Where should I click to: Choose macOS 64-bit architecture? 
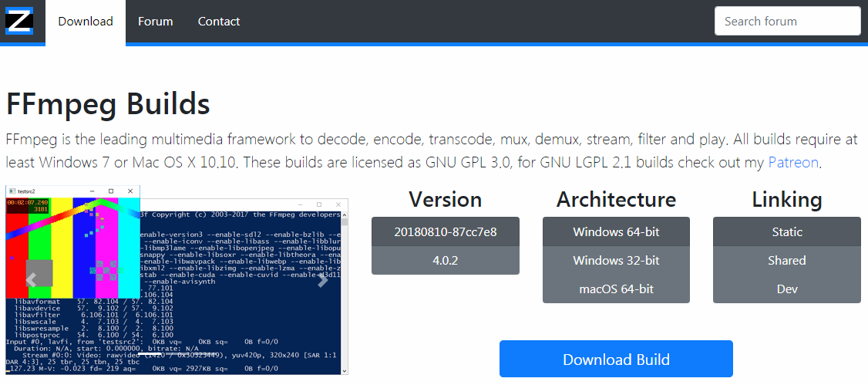tap(616, 289)
